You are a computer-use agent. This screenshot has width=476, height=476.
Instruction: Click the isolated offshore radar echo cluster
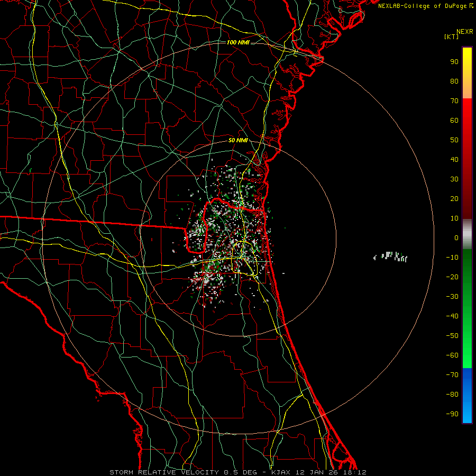click(390, 257)
